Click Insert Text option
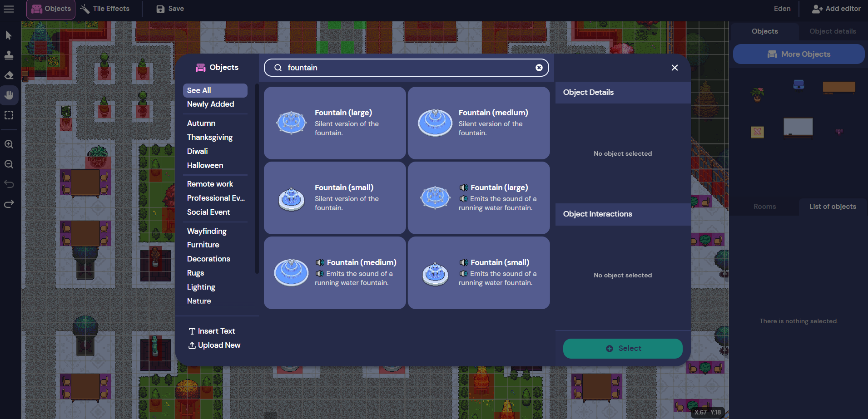Viewport: 868px width, 419px height. pos(212,331)
